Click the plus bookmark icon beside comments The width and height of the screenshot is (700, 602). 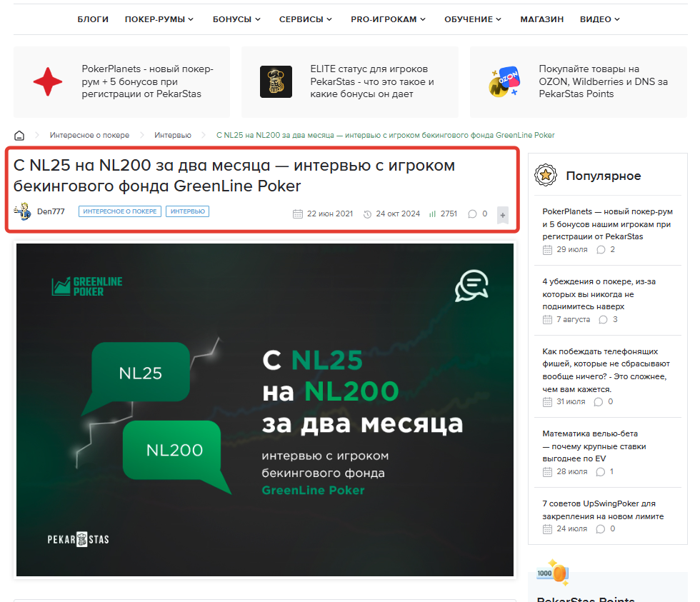[503, 215]
